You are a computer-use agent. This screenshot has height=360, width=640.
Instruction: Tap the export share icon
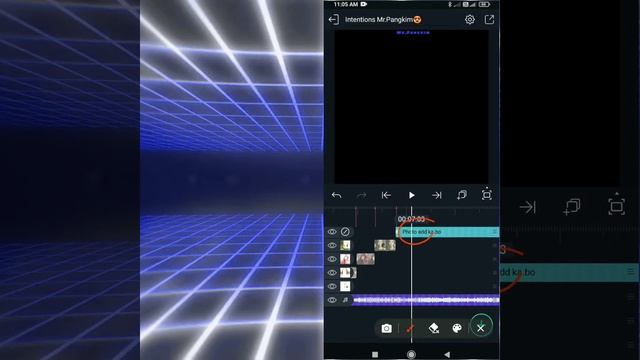click(x=489, y=20)
